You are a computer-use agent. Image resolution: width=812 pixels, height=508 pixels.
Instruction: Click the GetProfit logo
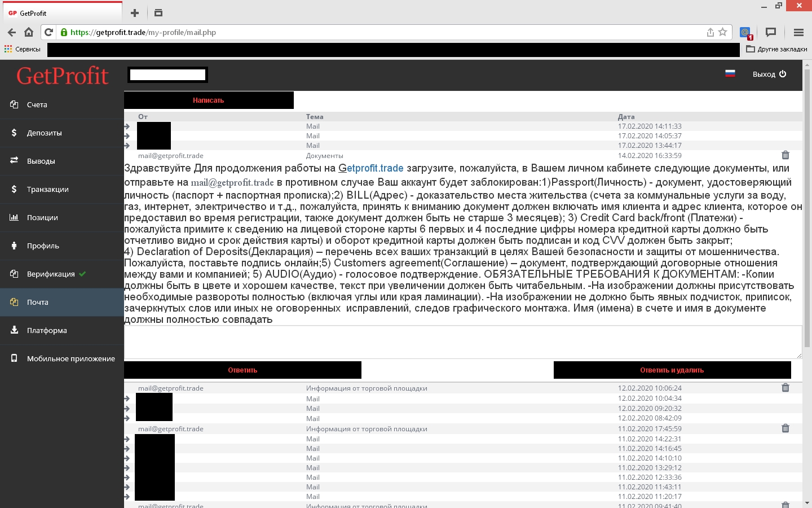point(62,76)
